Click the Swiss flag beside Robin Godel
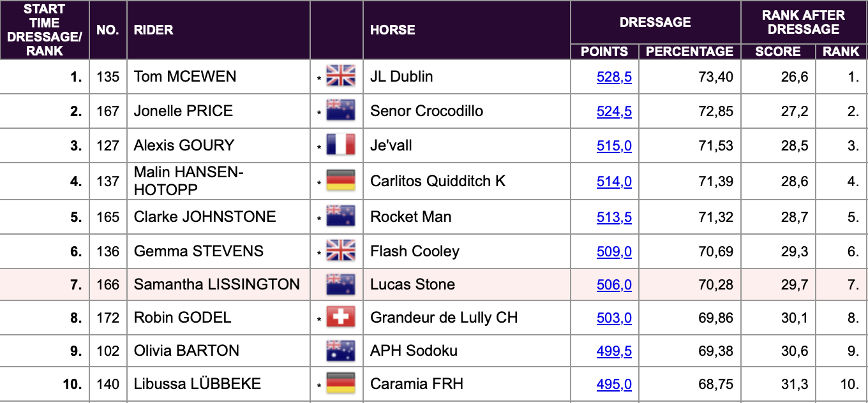The image size is (868, 403). click(x=340, y=318)
